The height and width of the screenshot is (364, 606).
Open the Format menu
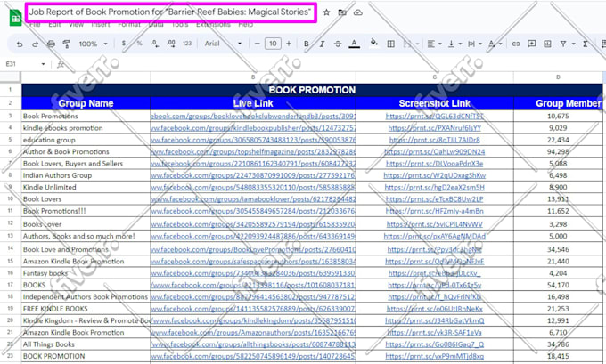(129, 25)
